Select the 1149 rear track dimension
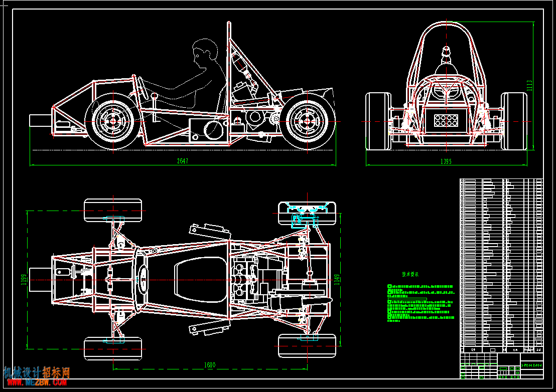This screenshot has width=556, height=392. [337, 279]
